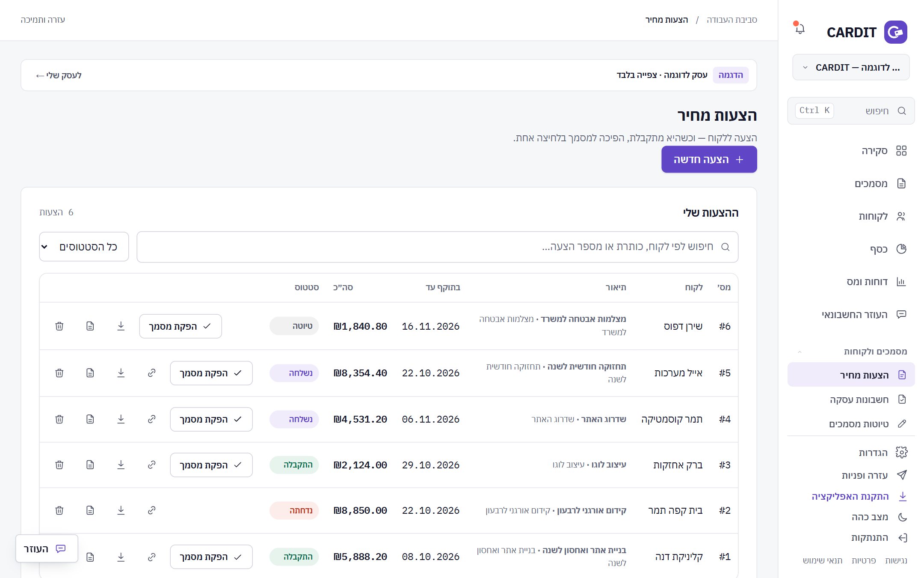924x578 pixels.
Task: Download quote #4
Action: point(121,419)
